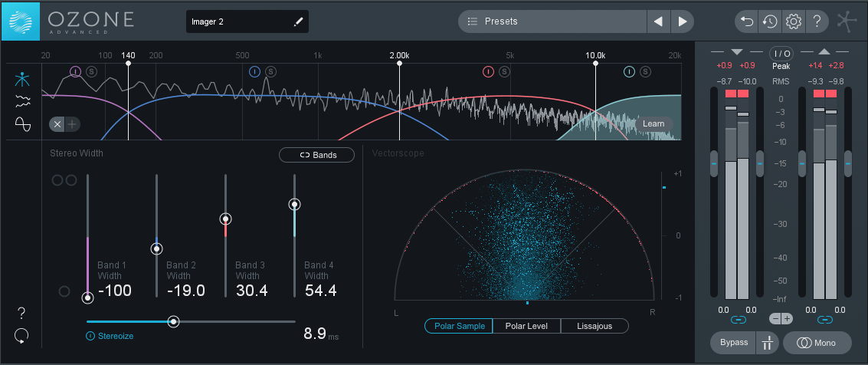The width and height of the screenshot is (868, 365).
Task: Toggle the Mono button
Action: [817, 342]
